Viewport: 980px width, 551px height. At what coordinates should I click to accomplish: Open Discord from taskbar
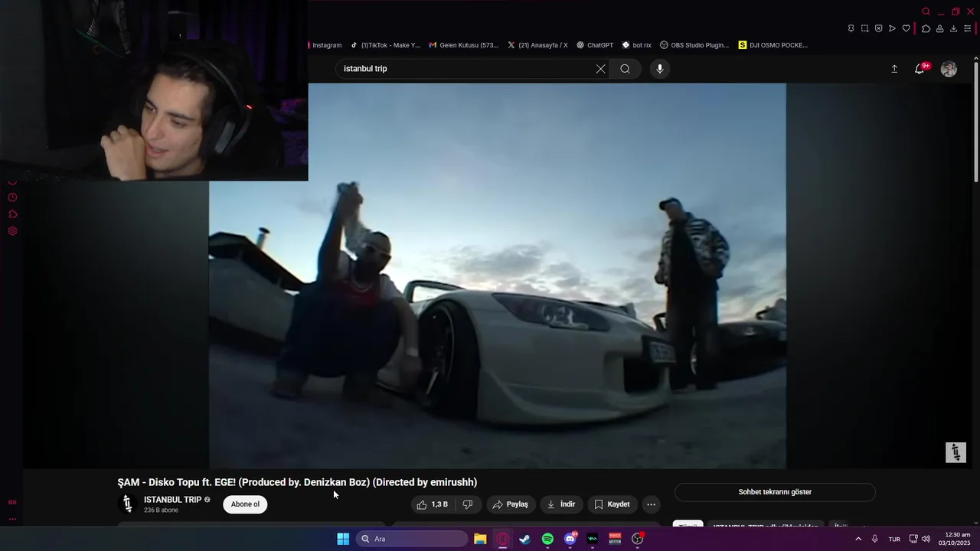pyautogui.click(x=570, y=539)
